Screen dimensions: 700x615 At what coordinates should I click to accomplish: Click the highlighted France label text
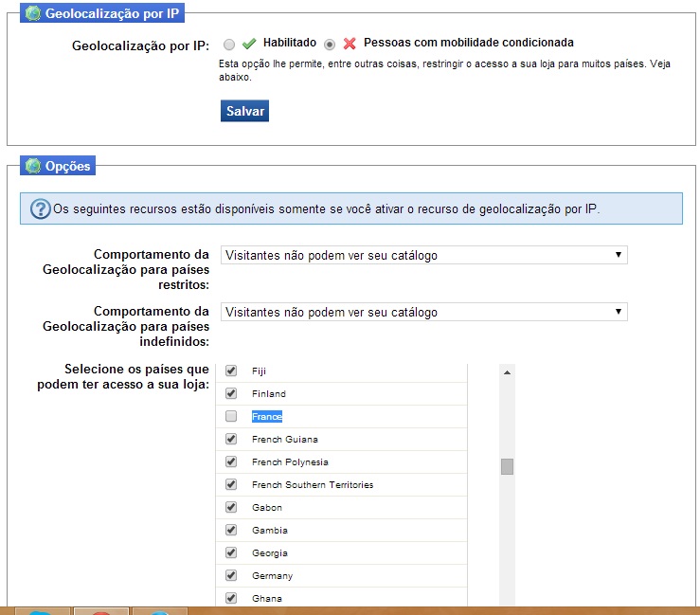267,417
